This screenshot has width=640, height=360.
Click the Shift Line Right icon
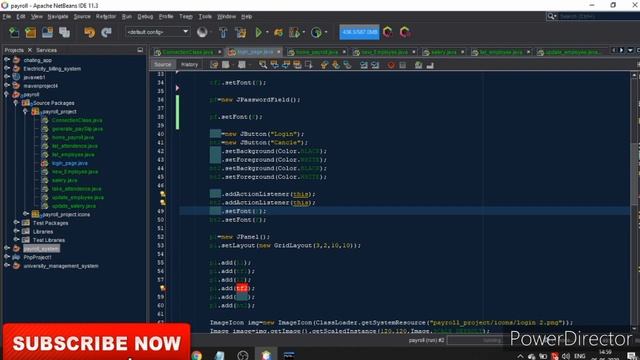(375, 65)
